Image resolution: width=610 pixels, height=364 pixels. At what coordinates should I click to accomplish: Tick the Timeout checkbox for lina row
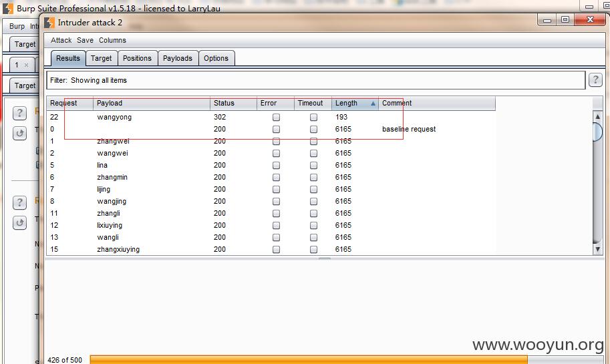(x=313, y=165)
